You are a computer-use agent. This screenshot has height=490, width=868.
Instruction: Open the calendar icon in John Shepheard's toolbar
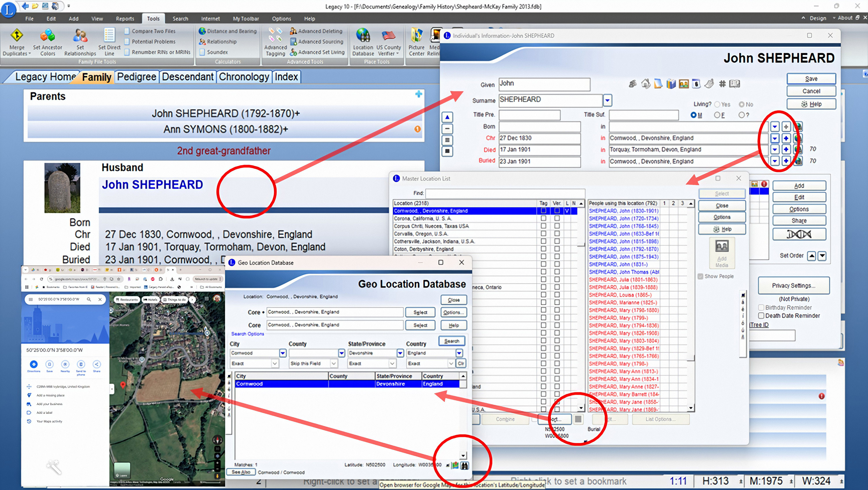[696, 84]
